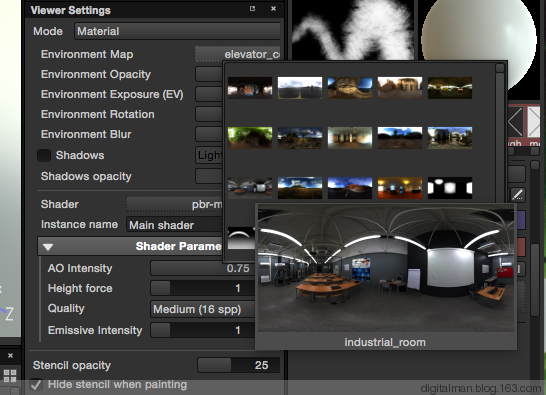Adjust the Environment Blur slider
Viewport: 546px width, 395px height.
click(x=209, y=134)
